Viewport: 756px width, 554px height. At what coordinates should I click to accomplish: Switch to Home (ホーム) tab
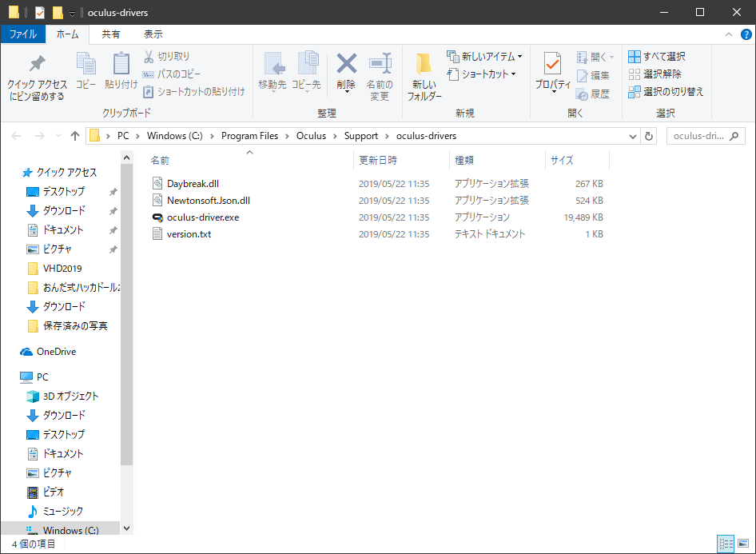point(67,34)
